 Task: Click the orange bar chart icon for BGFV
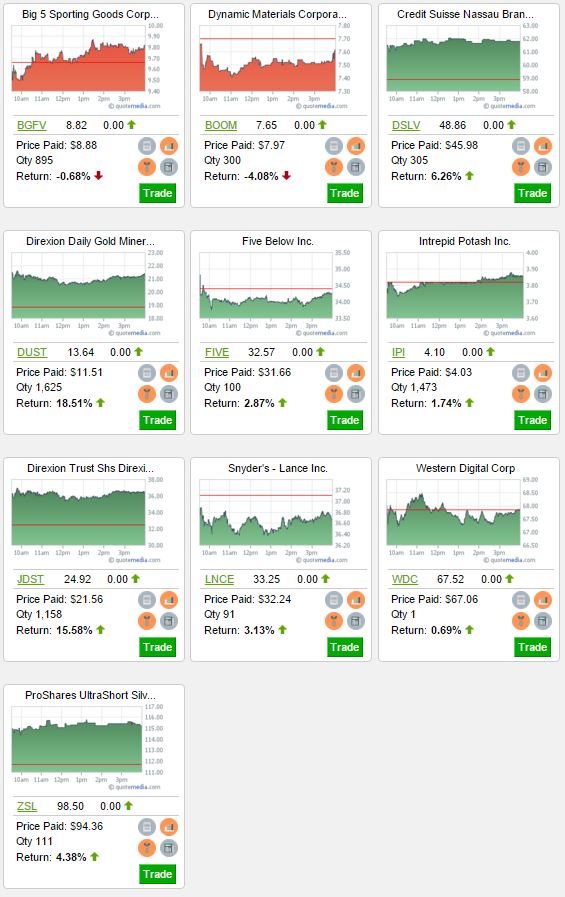tap(169, 146)
